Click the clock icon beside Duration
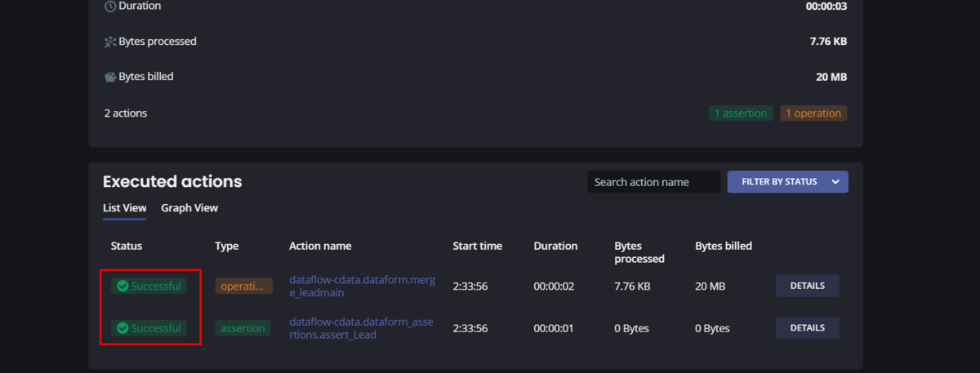Screen dimensions: 980x373 (x=110, y=7)
